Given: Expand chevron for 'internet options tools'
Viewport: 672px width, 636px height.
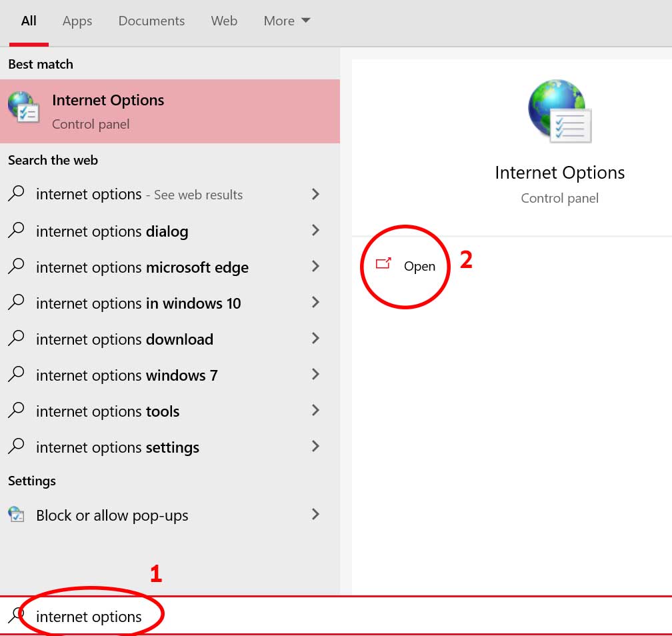Looking at the screenshot, I should pos(315,410).
